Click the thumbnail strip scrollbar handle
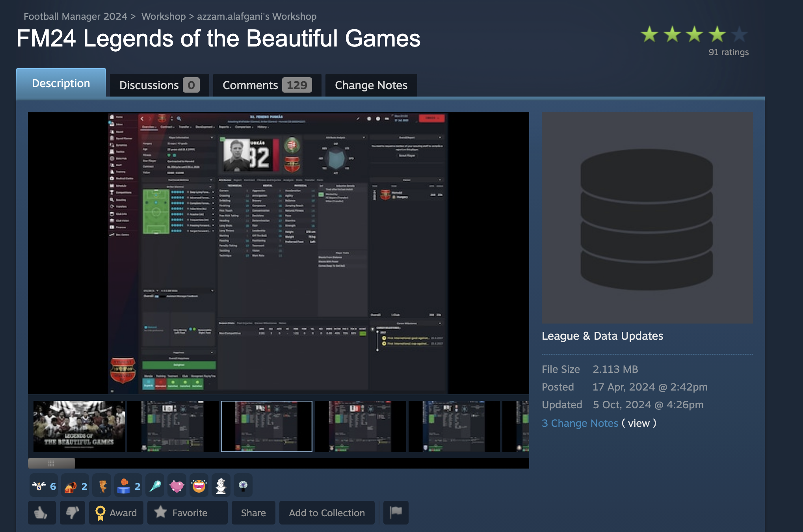Screen dimensions: 803x532 click(x=52, y=463)
